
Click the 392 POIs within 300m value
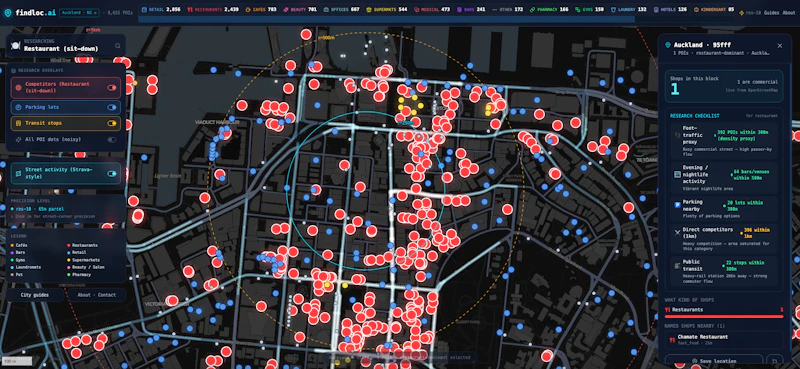click(x=740, y=135)
